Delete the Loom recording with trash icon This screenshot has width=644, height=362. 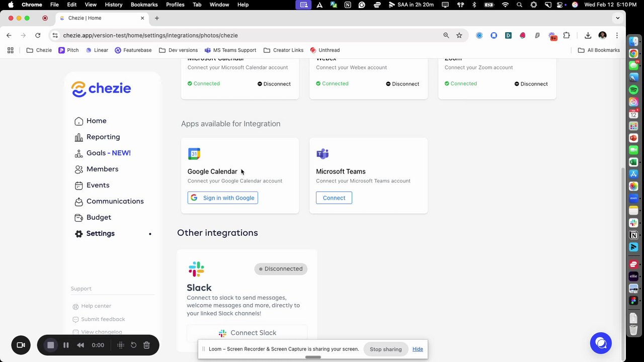coord(146,345)
